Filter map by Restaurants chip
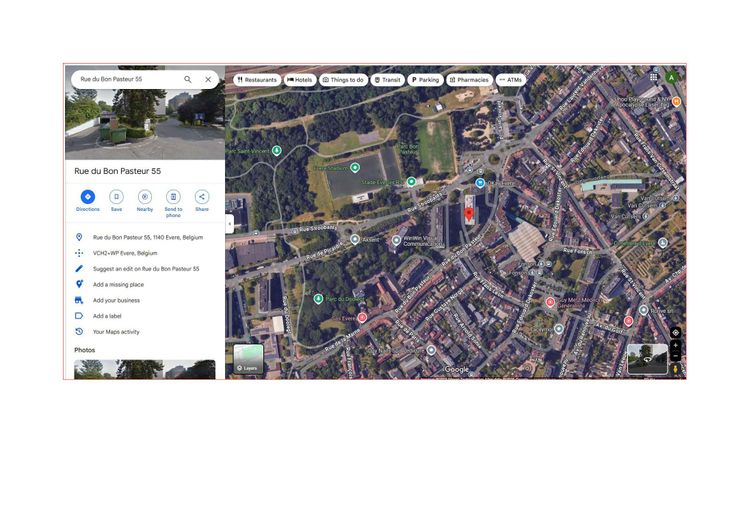This screenshot has height=521, width=736. click(x=257, y=79)
